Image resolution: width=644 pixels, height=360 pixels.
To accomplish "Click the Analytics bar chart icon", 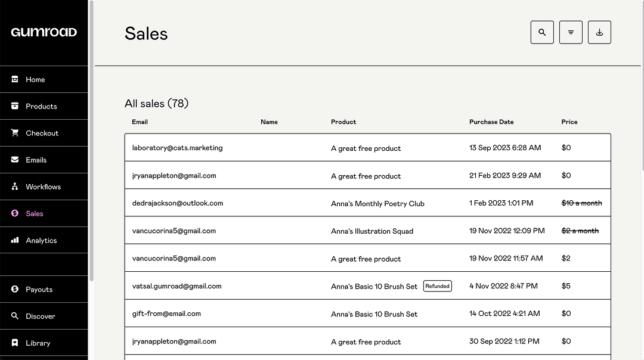I will point(15,240).
